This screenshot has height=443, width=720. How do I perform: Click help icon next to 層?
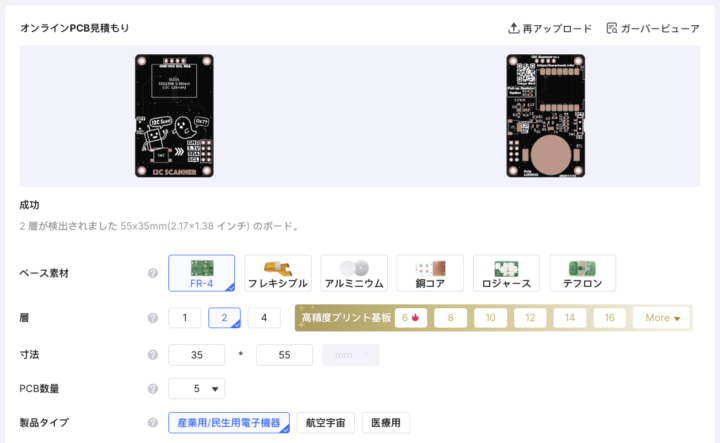tap(153, 318)
